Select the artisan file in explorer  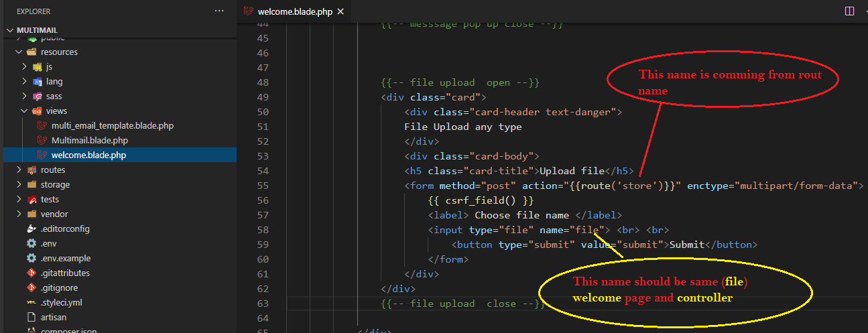(54, 317)
